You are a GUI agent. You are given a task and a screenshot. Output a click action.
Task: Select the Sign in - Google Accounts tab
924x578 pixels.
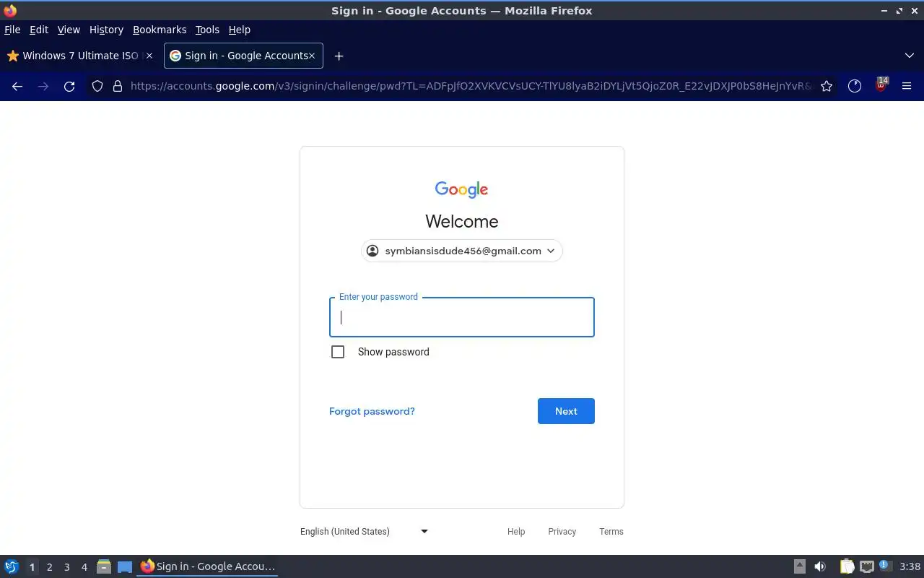pos(243,56)
